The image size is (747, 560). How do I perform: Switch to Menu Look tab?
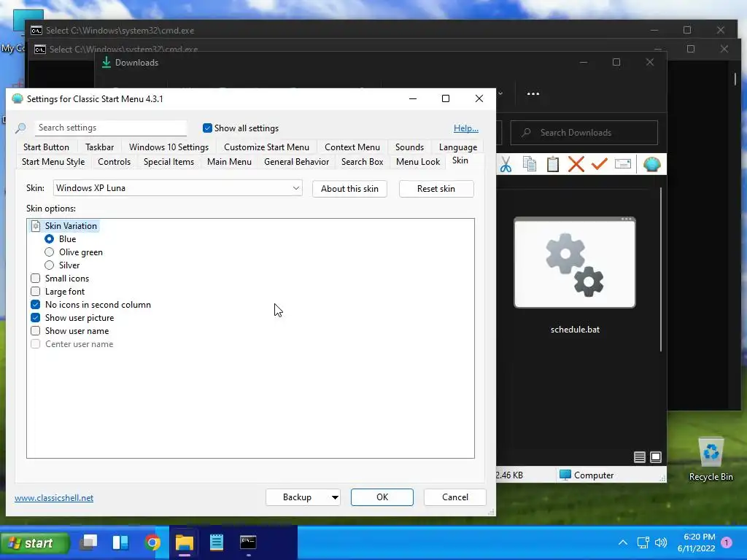click(x=418, y=162)
